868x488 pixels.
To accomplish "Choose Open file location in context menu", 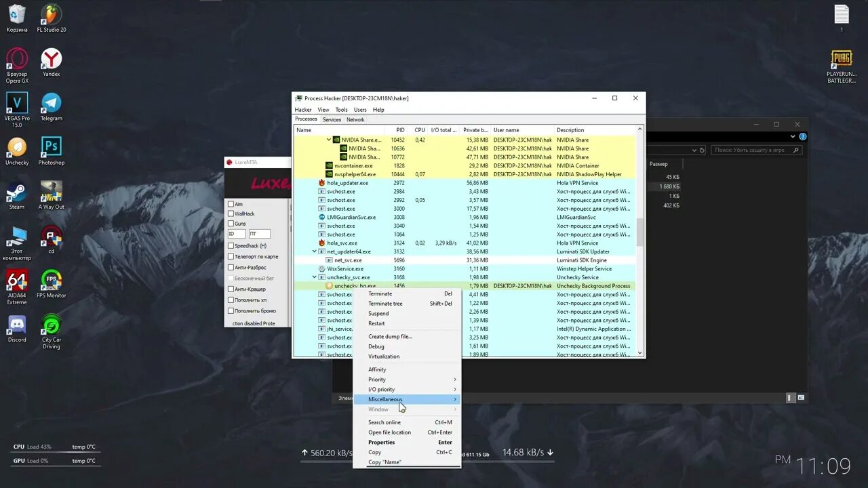I will (x=407, y=432).
